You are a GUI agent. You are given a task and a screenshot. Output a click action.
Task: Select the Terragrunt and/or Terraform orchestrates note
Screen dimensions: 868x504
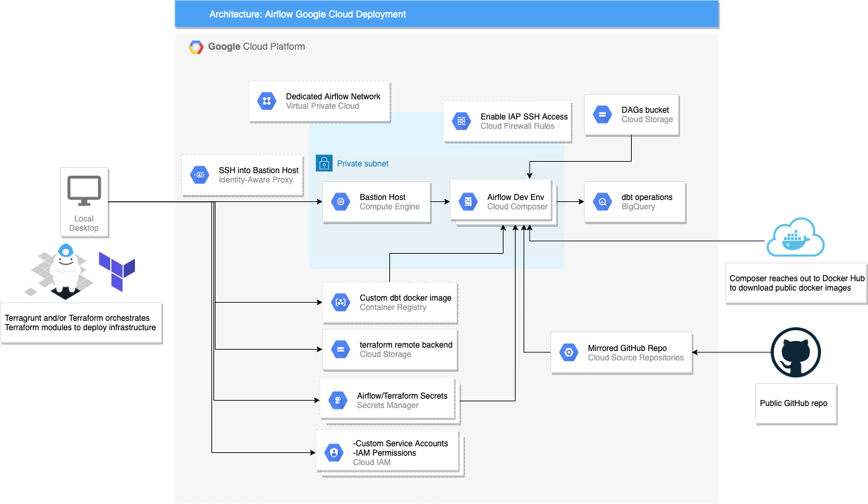coord(81,323)
